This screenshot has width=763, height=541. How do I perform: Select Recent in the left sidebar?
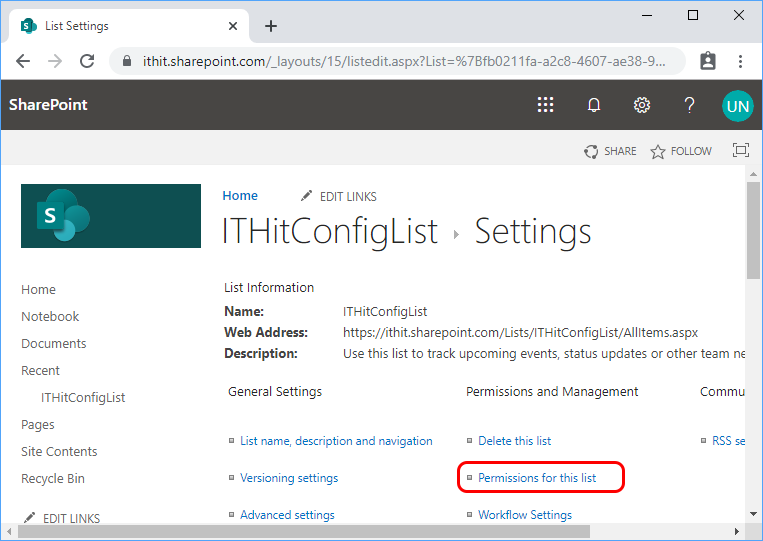pos(40,371)
